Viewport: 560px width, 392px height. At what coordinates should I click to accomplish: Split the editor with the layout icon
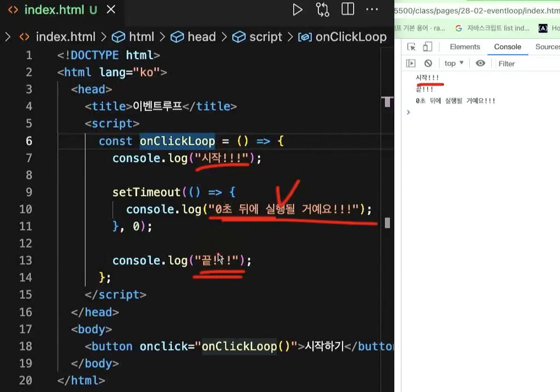pos(348,9)
